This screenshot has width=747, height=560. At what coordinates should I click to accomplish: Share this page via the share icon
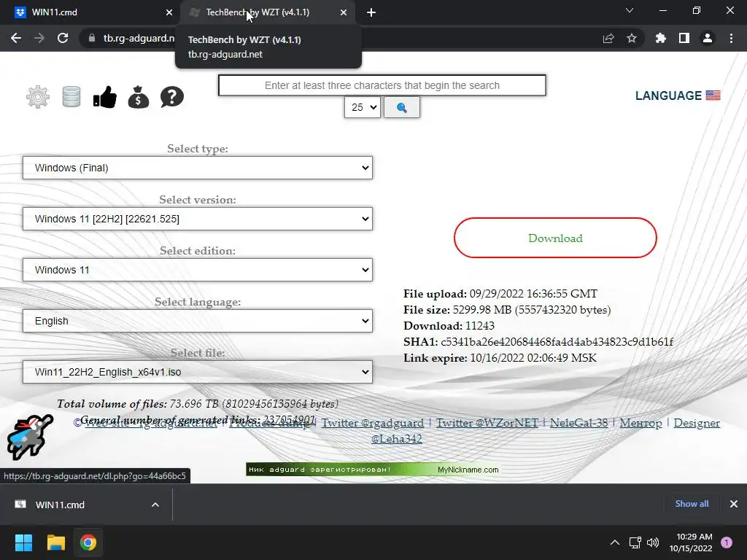click(608, 38)
